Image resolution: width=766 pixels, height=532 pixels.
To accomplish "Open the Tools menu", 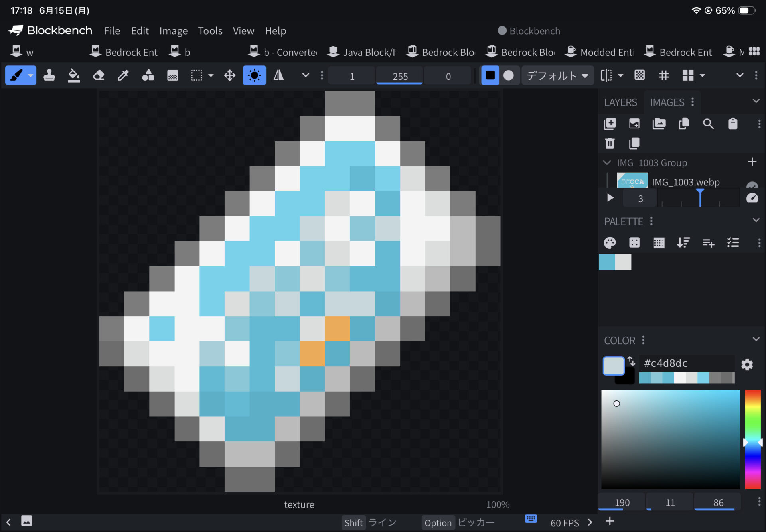I will pyautogui.click(x=210, y=31).
